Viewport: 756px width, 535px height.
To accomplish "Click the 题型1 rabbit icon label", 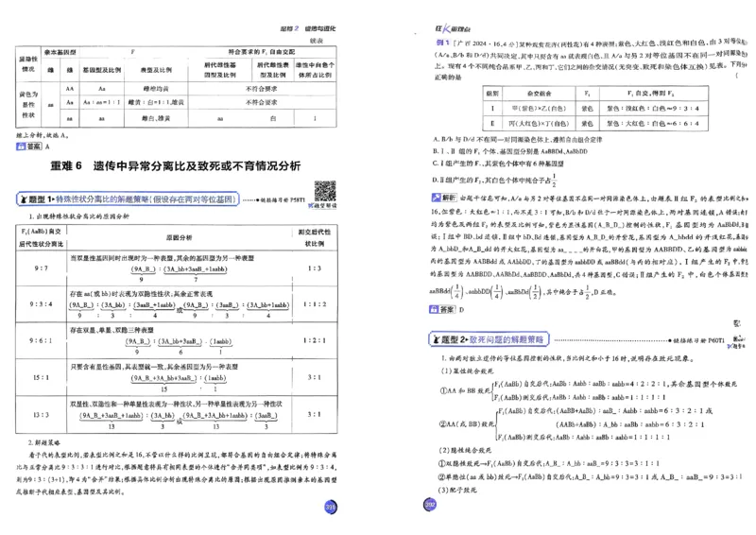I will click(x=36, y=198).
